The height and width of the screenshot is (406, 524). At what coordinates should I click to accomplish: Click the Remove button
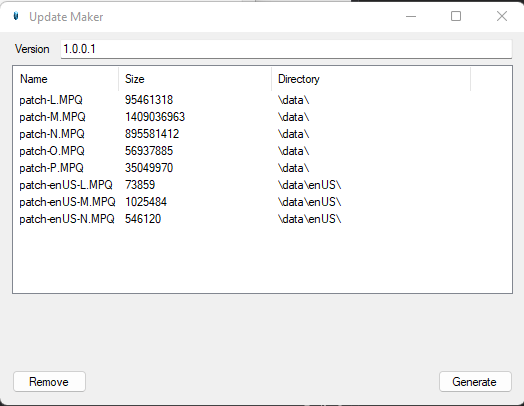tap(49, 382)
